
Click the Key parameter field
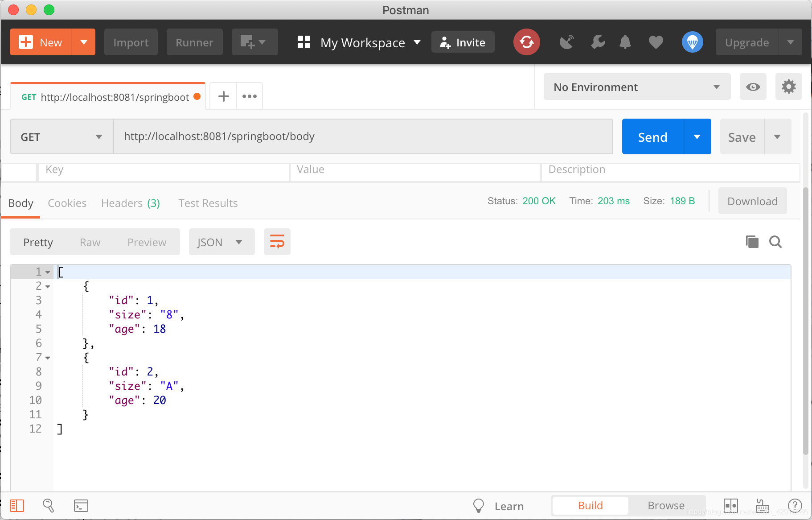164,172
